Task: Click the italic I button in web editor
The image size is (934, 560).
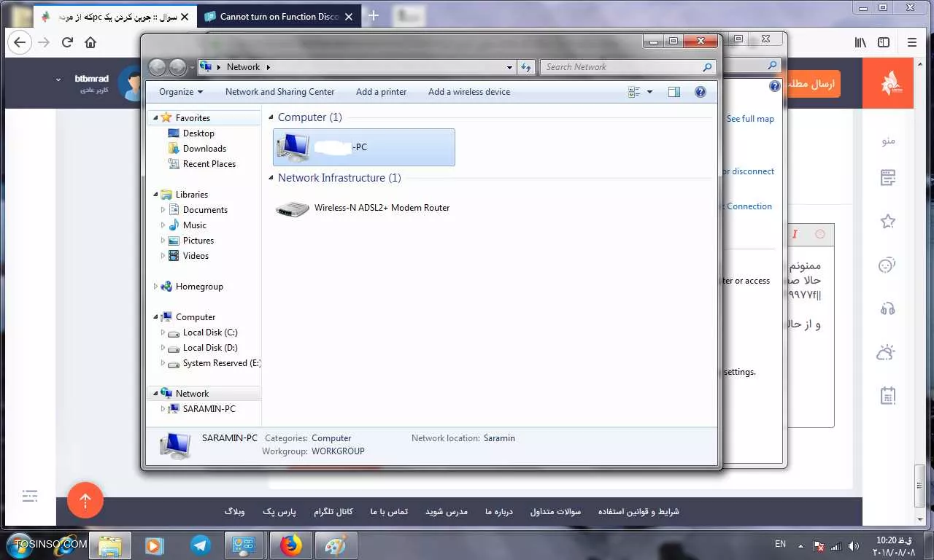Action: point(795,234)
